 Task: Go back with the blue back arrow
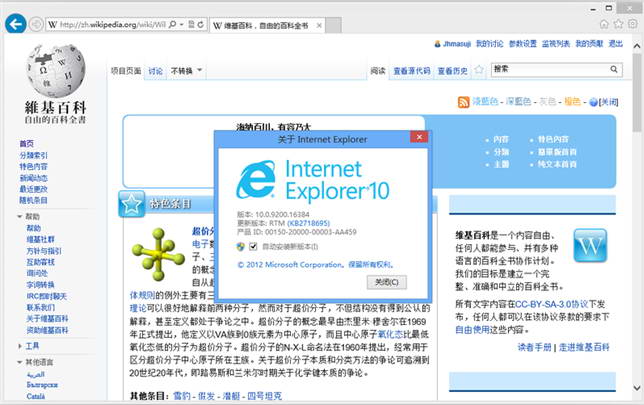pyautogui.click(x=16, y=24)
